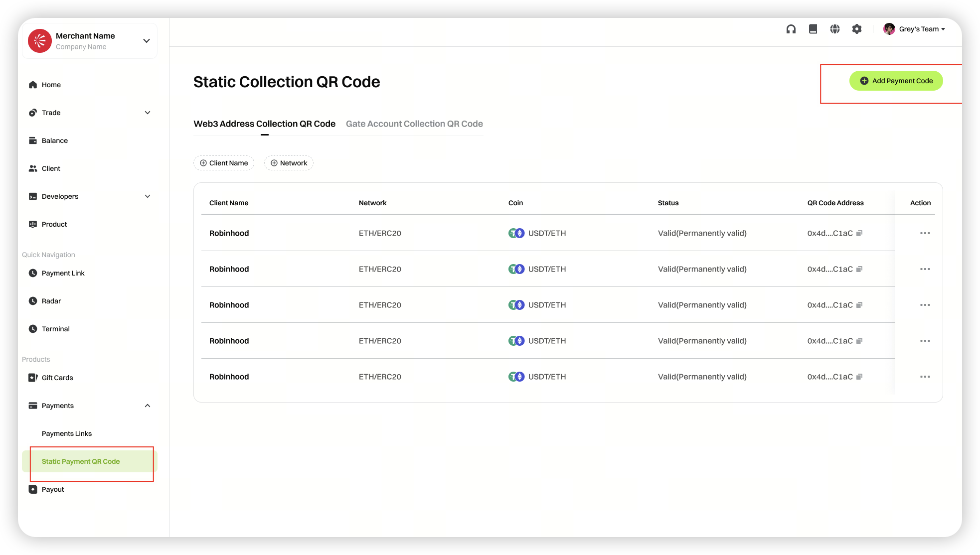Click the Home sidebar icon

(x=33, y=85)
